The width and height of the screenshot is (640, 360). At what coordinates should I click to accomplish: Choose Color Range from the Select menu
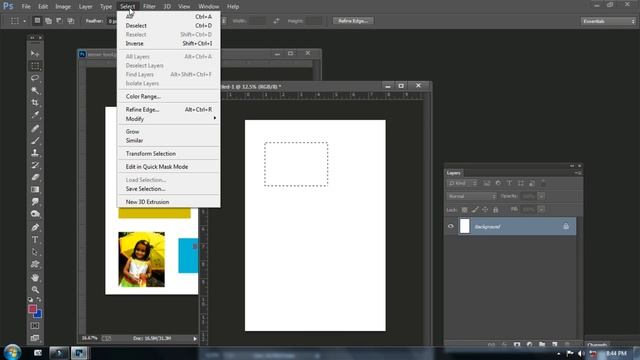(x=169, y=96)
